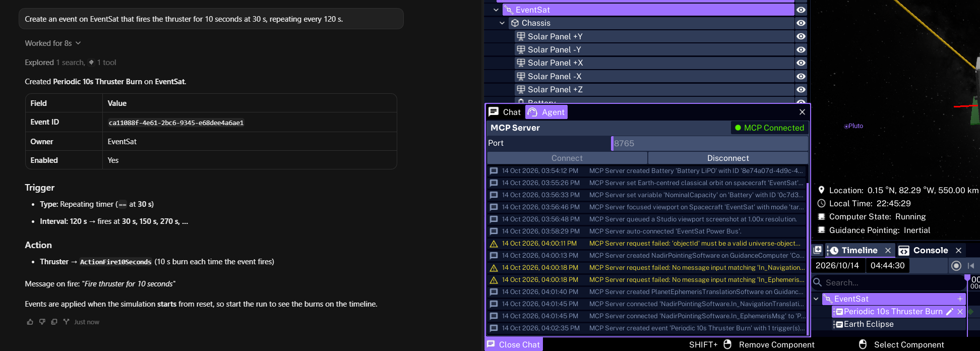Toggle visibility of Chassis
Screen dimensions: 980x351
pyautogui.click(x=801, y=23)
